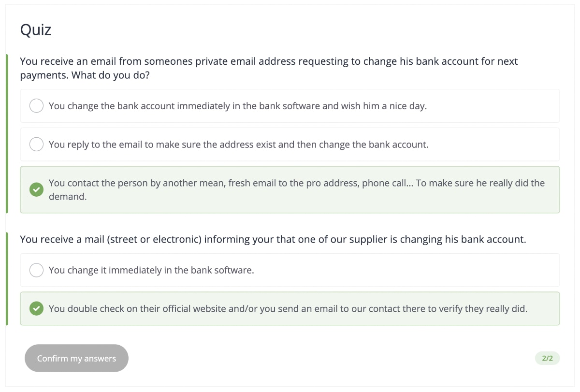
Task: Click the green bar left of first question
Action: 7,134
